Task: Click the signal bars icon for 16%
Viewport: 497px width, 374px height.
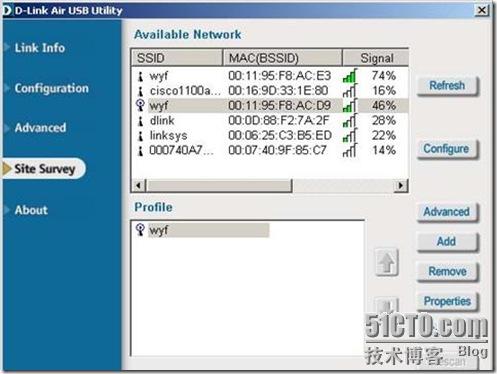Action: tap(350, 90)
